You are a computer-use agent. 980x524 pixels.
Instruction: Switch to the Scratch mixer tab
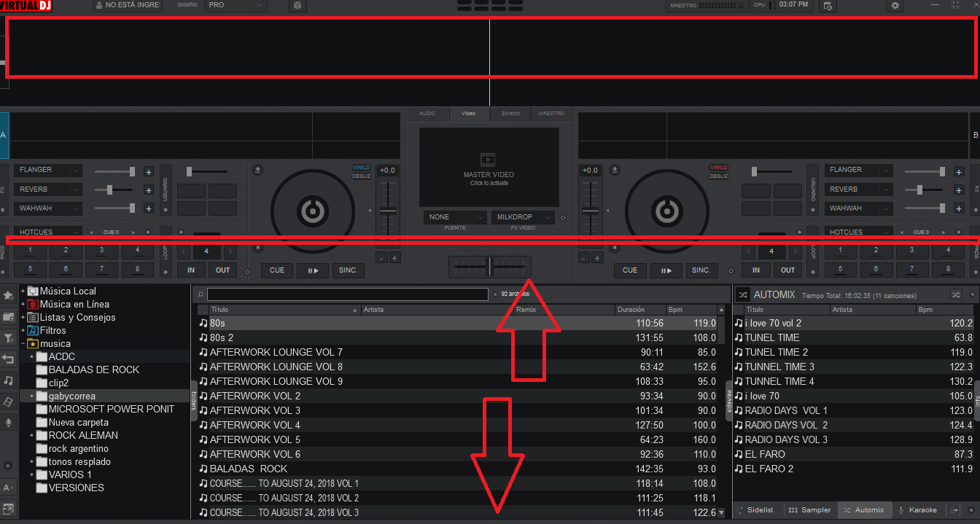click(511, 114)
